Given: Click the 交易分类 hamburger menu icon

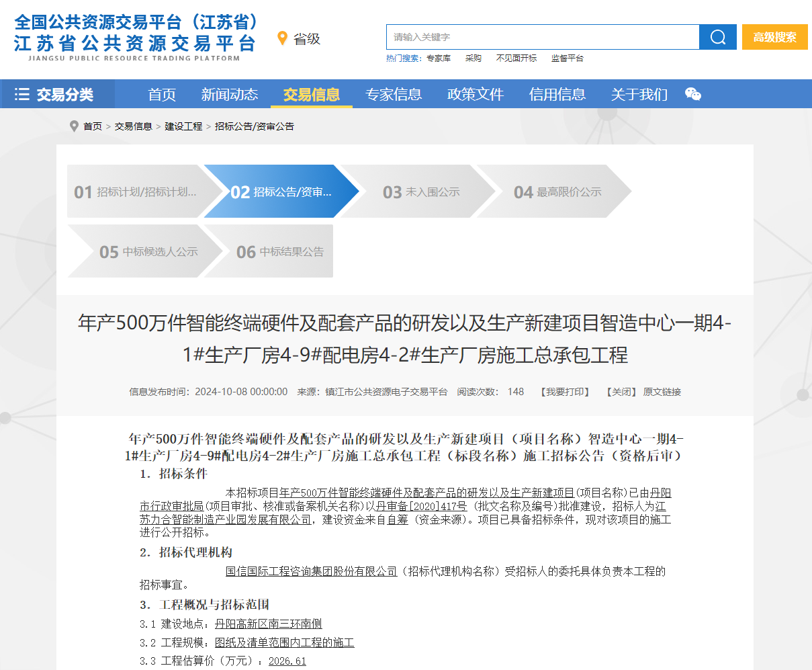Looking at the screenshot, I should [22, 94].
